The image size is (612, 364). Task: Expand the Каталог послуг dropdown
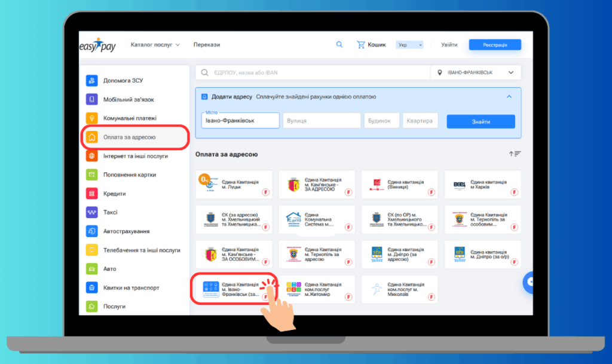pyautogui.click(x=155, y=44)
